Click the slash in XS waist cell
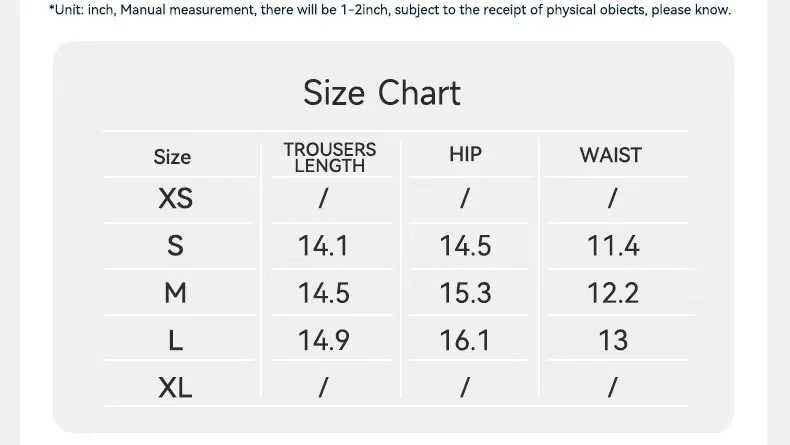790x445 pixels. 613,198
